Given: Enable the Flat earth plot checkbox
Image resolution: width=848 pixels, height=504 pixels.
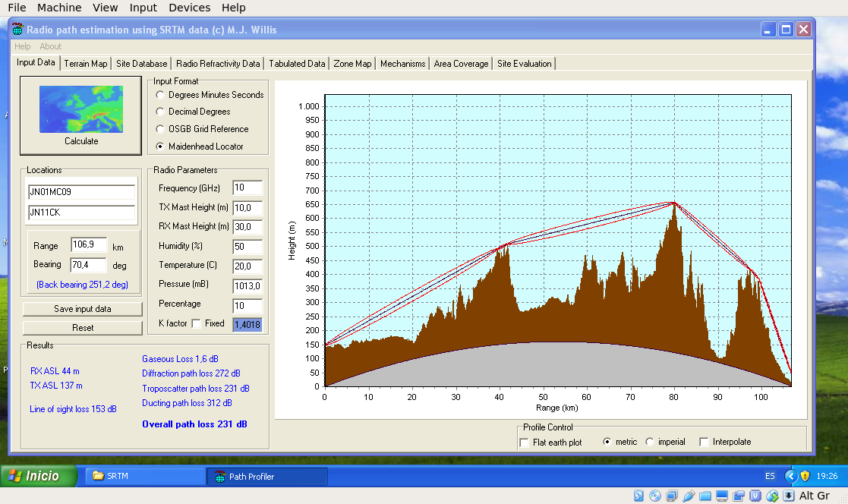Looking at the screenshot, I should (524, 442).
